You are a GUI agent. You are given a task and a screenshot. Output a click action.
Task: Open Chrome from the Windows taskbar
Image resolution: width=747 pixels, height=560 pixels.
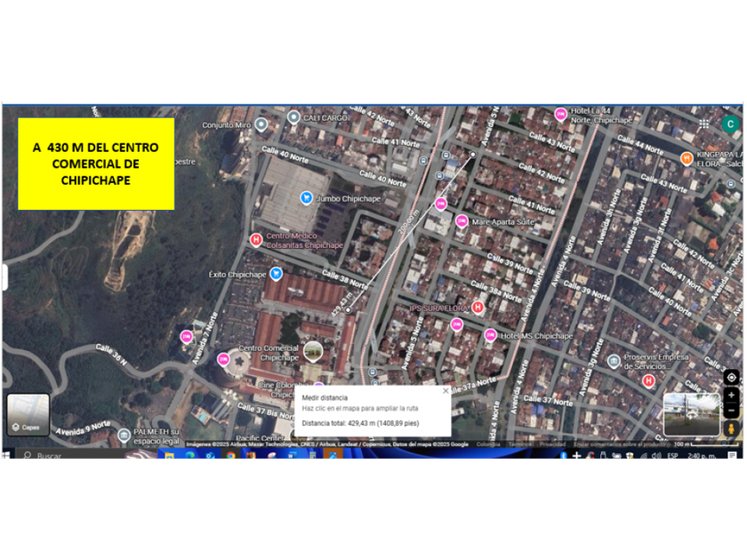[x=231, y=455]
